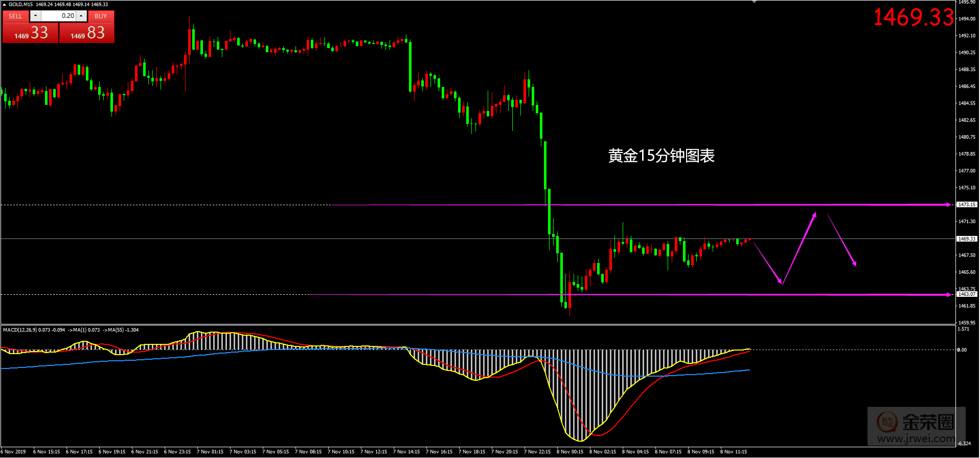The width and height of the screenshot is (980, 458).
Task: Click the 1480.75 price axis value
Action: click(967, 137)
